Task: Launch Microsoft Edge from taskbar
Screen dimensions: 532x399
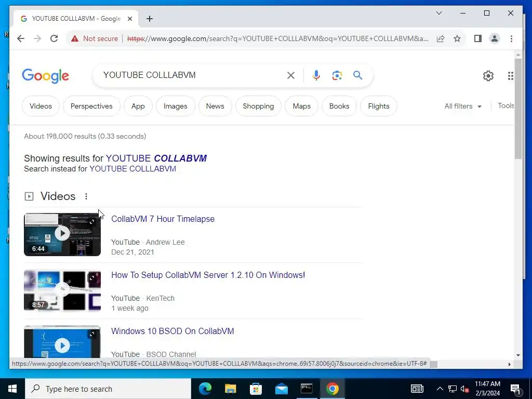Action: (x=205, y=389)
